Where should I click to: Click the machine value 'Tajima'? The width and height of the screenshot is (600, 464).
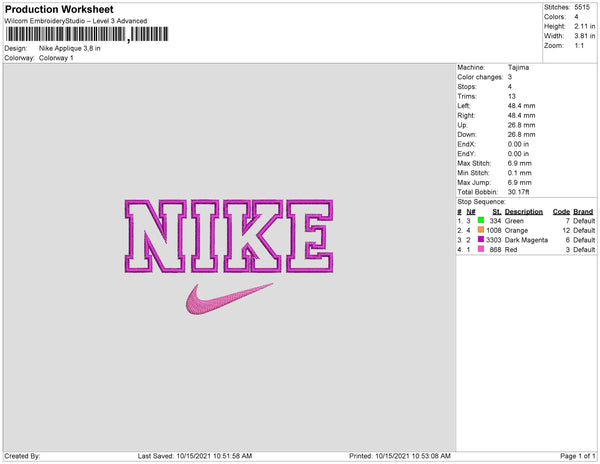518,67
